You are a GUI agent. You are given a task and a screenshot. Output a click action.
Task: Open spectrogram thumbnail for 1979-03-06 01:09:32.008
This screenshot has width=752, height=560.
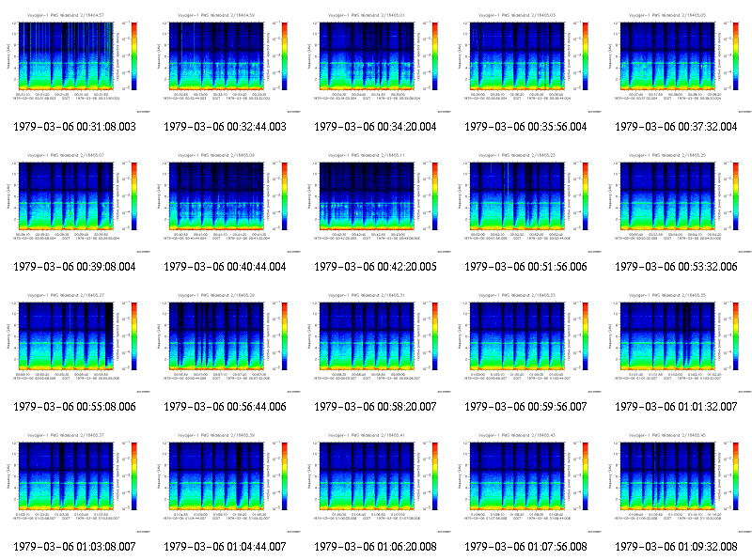tap(677, 482)
